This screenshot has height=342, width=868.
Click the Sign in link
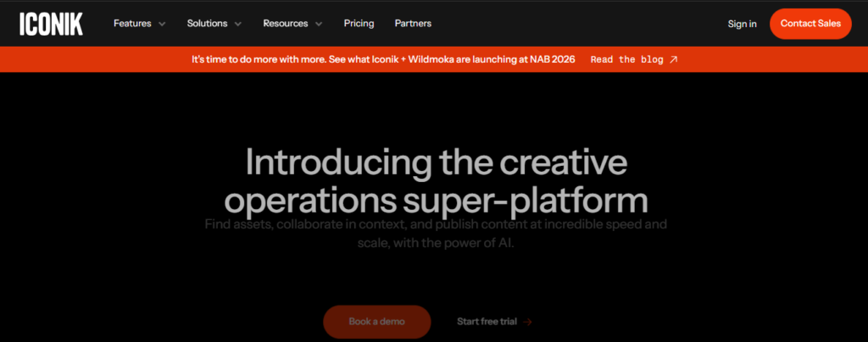click(x=742, y=24)
